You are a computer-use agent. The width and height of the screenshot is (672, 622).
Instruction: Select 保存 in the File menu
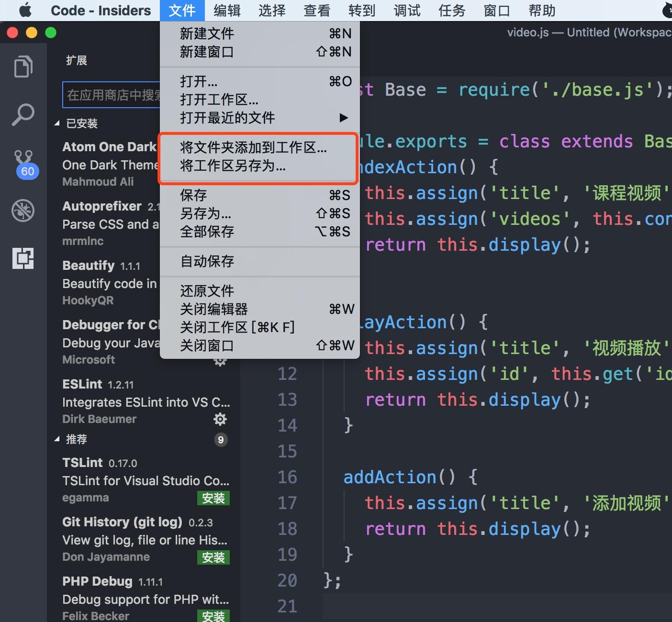point(260,195)
